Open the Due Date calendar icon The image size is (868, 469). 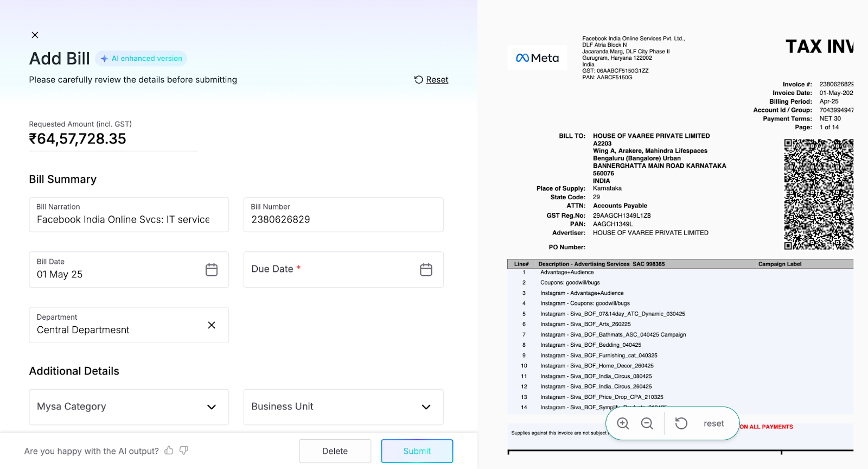pyautogui.click(x=426, y=270)
